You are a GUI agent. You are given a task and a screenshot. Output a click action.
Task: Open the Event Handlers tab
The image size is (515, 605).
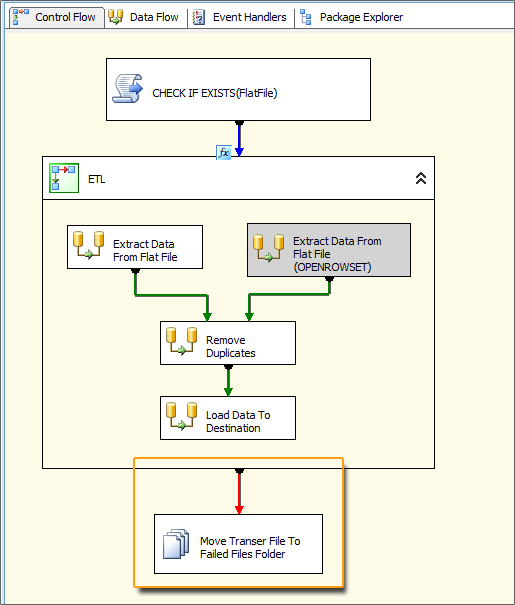tap(240, 17)
